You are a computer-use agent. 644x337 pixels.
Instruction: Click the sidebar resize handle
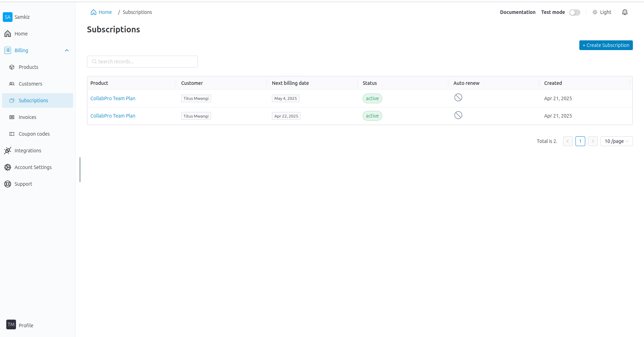[80, 170]
